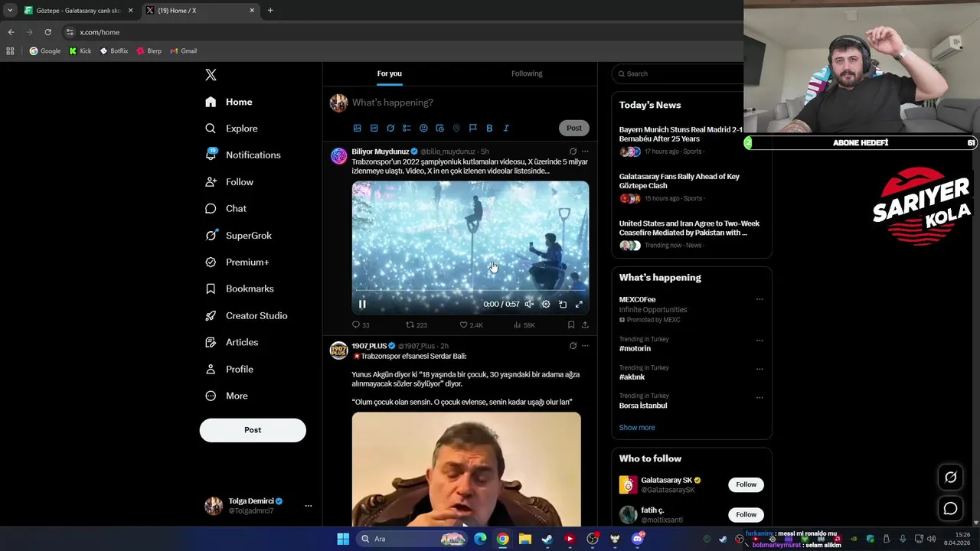980x551 pixels.
Task: Click the Grok enhance icon in composer
Action: pos(390,128)
